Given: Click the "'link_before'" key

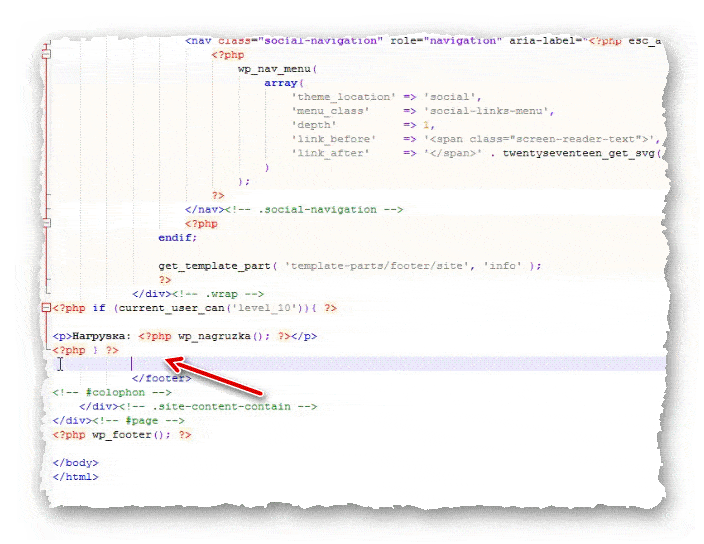Looking at the screenshot, I should 334,139.
